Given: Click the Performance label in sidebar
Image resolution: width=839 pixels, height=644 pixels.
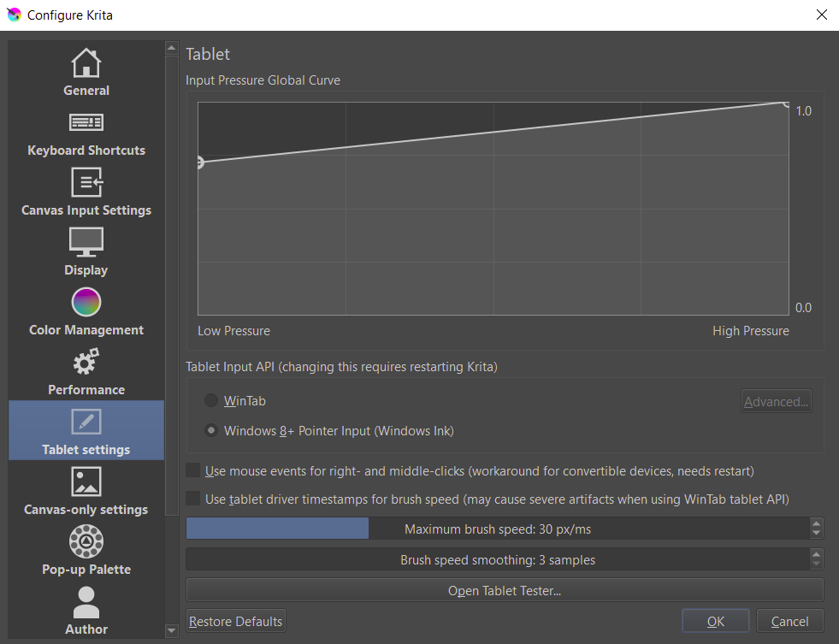Looking at the screenshot, I should tap(86, 390).
